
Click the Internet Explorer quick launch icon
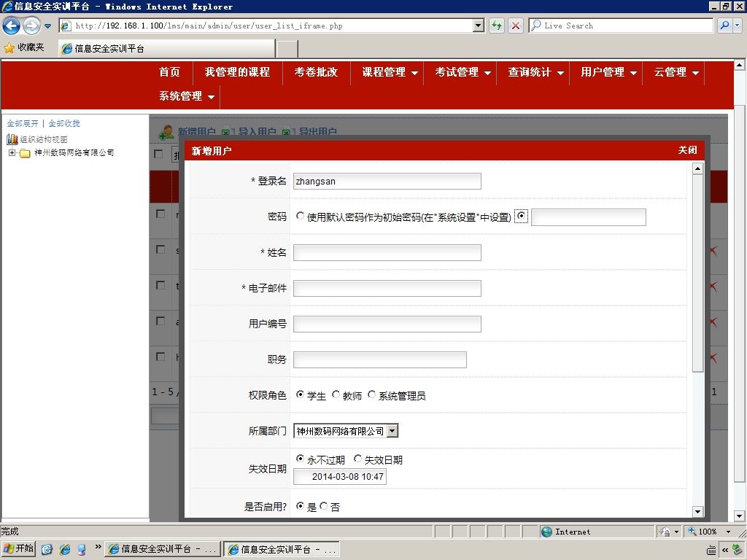coord(64,550)
